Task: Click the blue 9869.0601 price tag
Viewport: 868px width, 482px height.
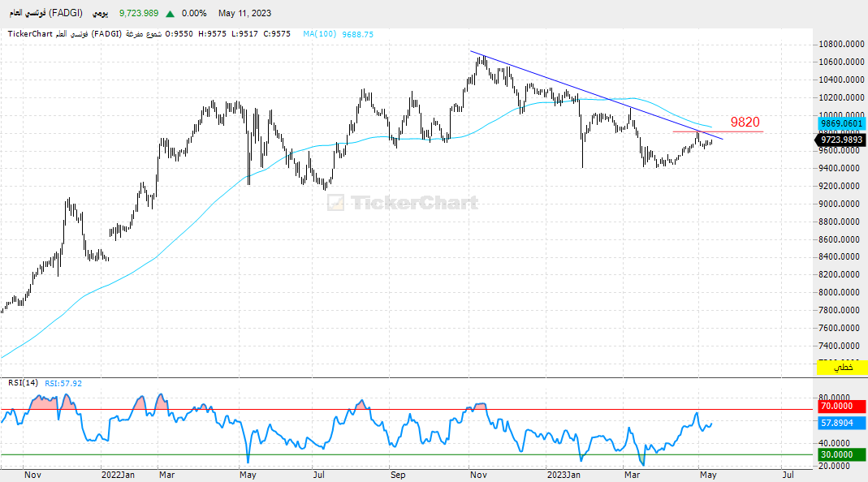Action: [841, 123]
